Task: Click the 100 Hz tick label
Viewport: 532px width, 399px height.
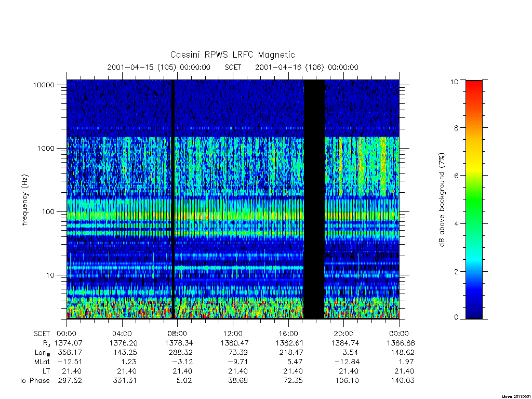Action: [x=48, y=212]
